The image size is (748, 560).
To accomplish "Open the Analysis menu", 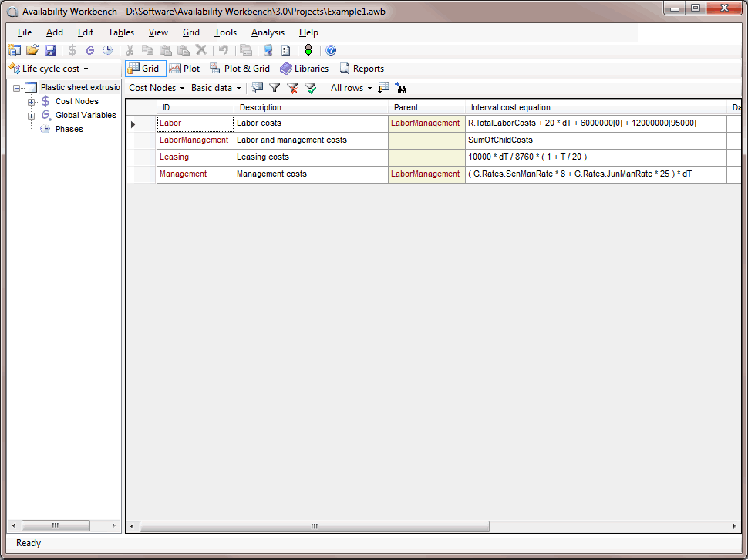I will coord(268,32).
